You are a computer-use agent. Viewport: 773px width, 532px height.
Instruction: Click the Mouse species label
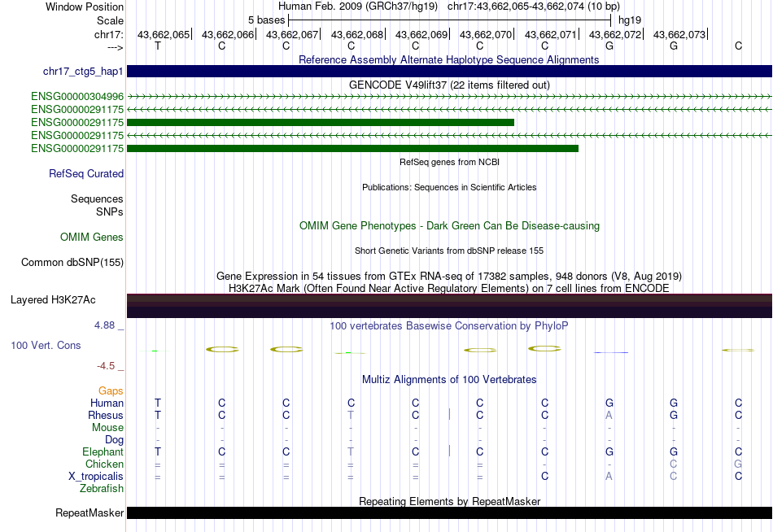pyautogui.click(x=107, y=428)
